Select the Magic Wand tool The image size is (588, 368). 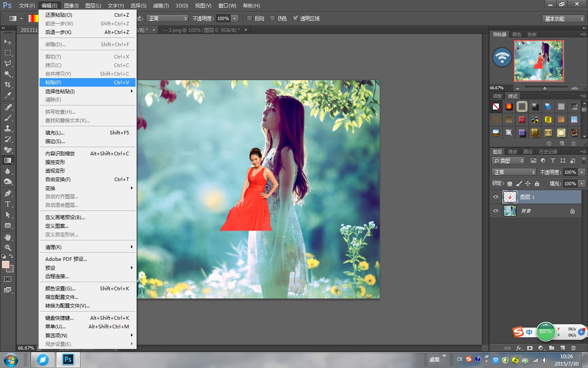pos(8,74)
